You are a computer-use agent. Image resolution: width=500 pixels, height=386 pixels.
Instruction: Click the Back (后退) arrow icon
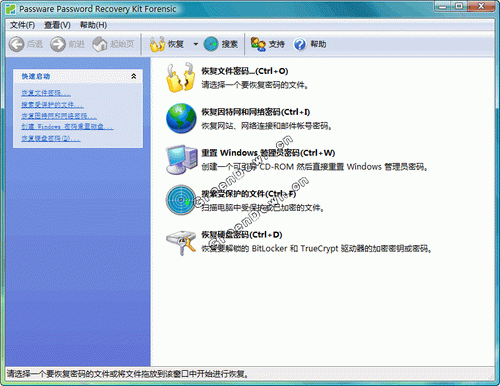pos(16,44)
